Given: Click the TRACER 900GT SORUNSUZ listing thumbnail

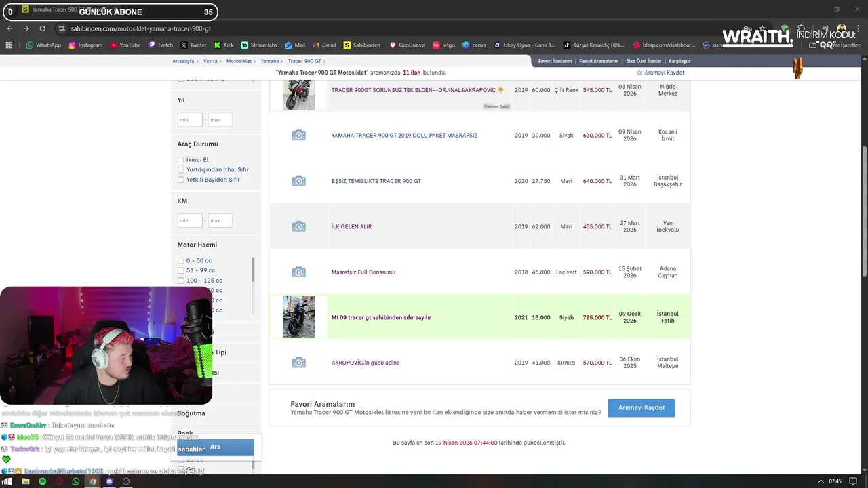Looking at the screenshot, I should pos(298,95).
